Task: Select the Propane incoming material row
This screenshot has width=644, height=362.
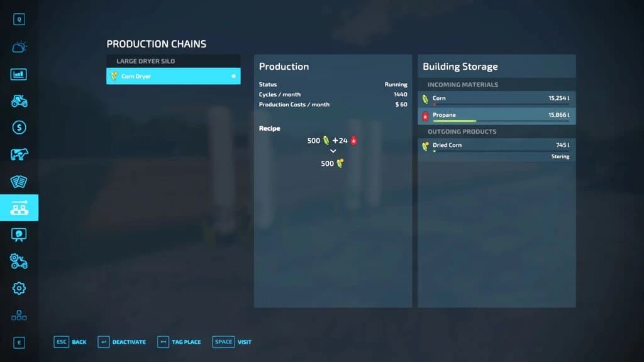Action: pos(497,116)
